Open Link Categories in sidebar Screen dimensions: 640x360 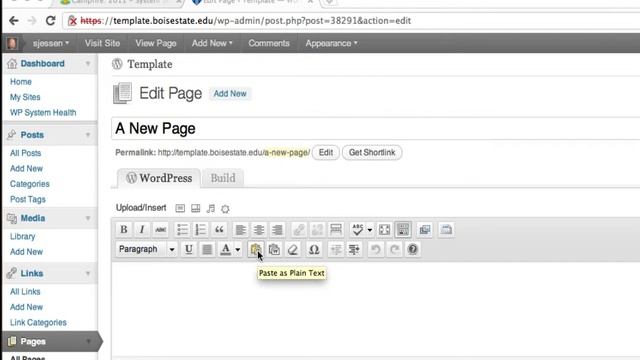click(38, 322)
